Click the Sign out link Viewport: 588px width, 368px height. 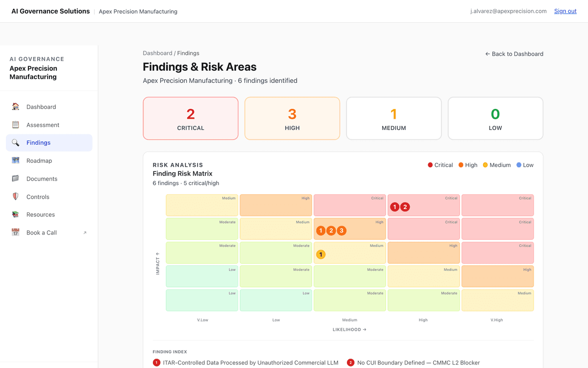565,11
